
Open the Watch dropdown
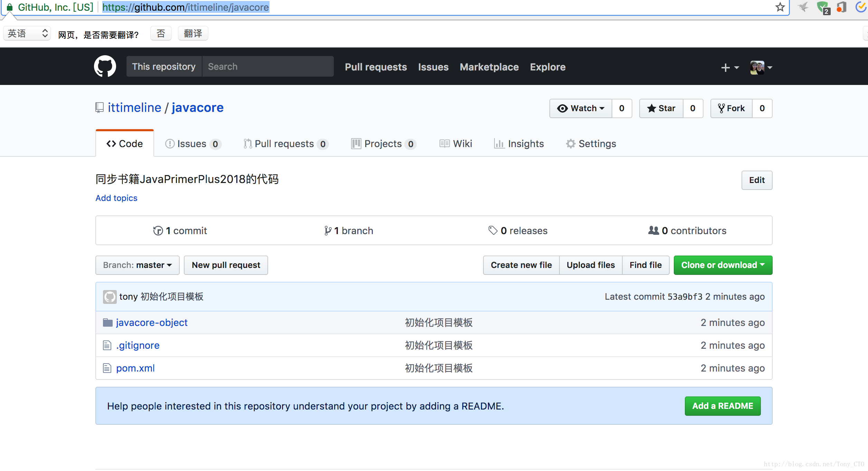pyautogui.click(x=581, y=108)
